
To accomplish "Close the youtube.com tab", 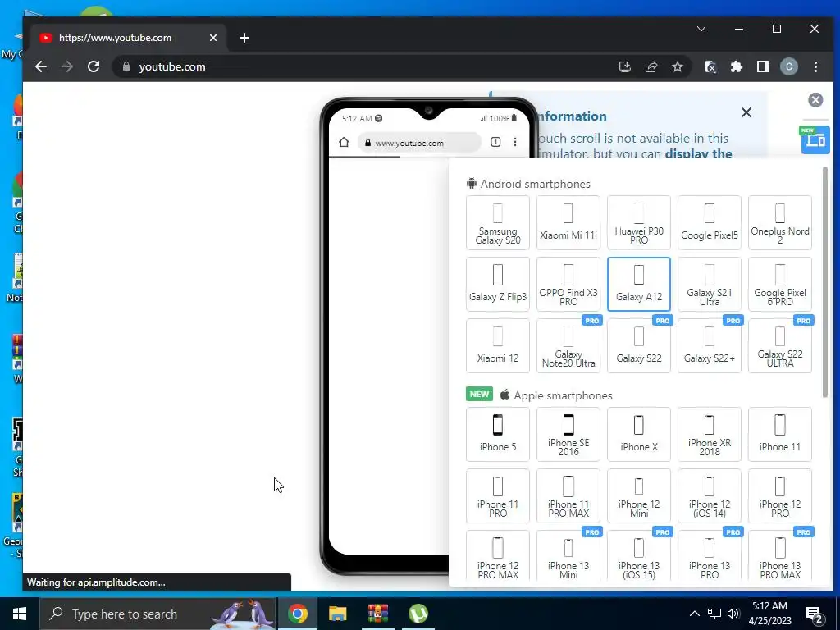I will point(213,38).
